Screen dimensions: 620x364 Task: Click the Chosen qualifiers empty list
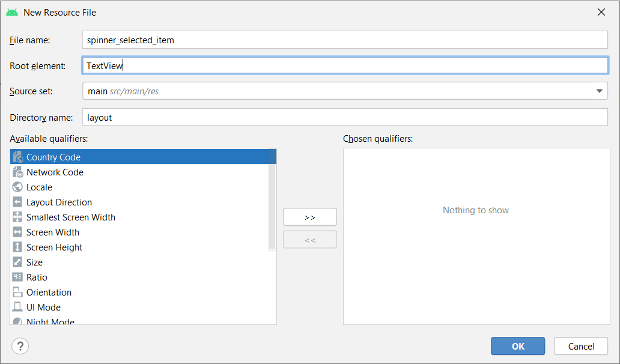click(x=476, y=236)
